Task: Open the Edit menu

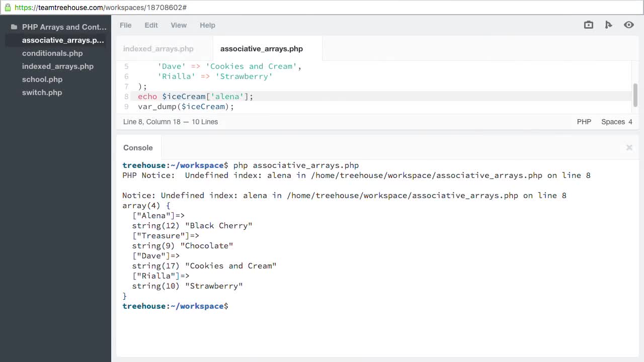Action: point(151,25)
